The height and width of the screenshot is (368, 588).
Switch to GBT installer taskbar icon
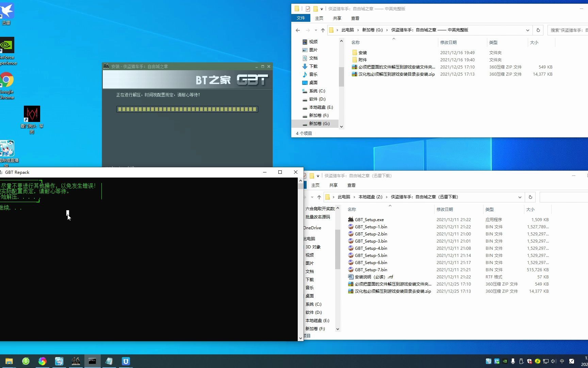tap(76, 361)
